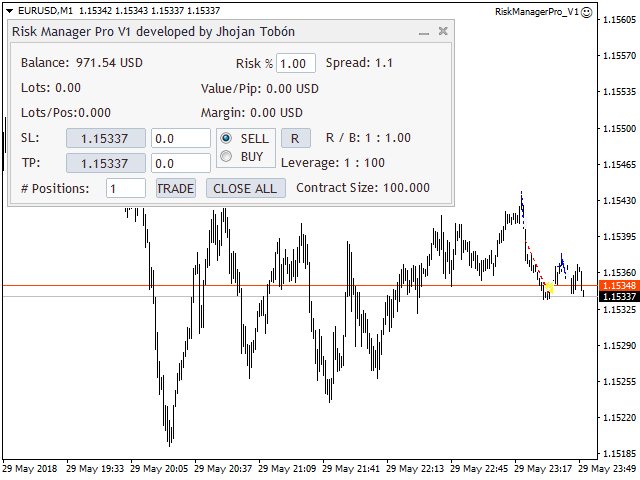Select the SELL radio option

(x=226, y=138)
